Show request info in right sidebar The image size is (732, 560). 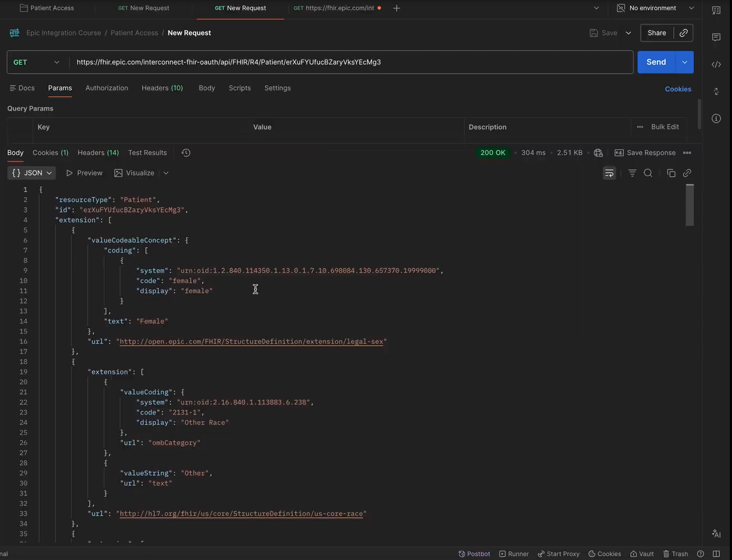tap(716, 119)
